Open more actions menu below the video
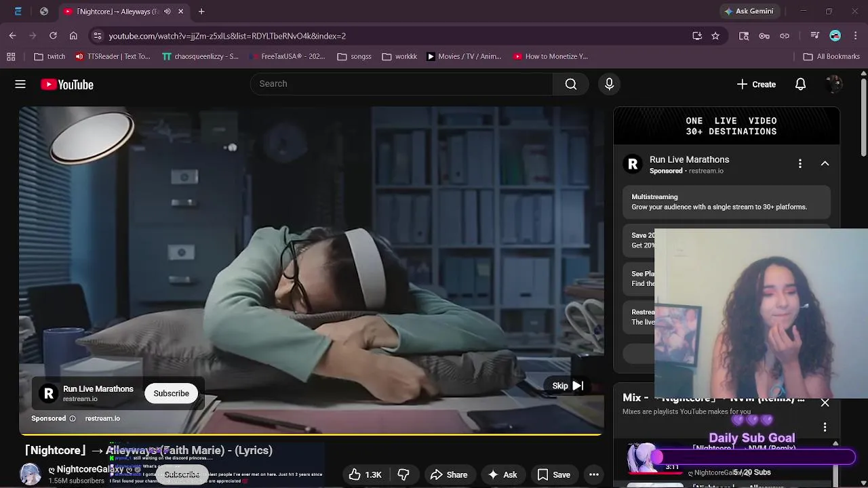868x488 pixels. point(594,474)
